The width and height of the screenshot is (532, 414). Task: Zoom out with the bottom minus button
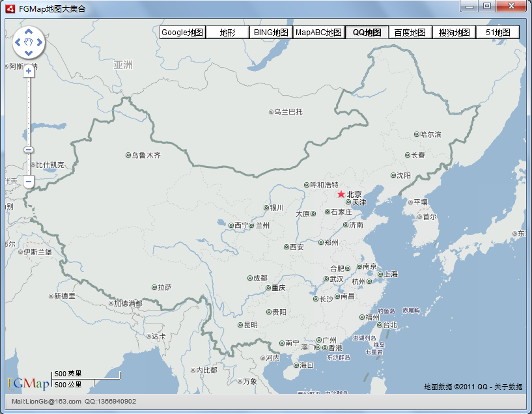[29, 182]
